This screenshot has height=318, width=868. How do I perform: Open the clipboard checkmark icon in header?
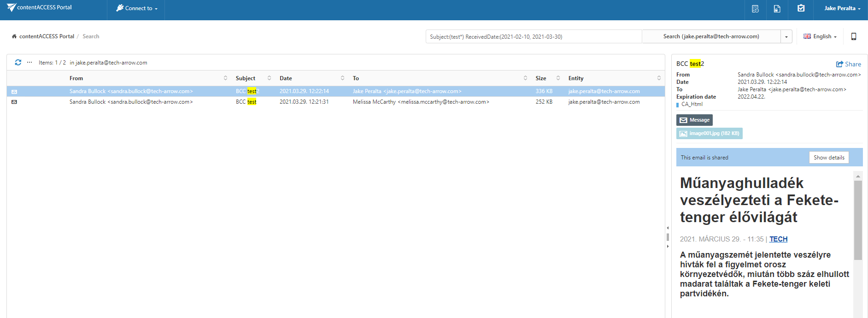801,8
